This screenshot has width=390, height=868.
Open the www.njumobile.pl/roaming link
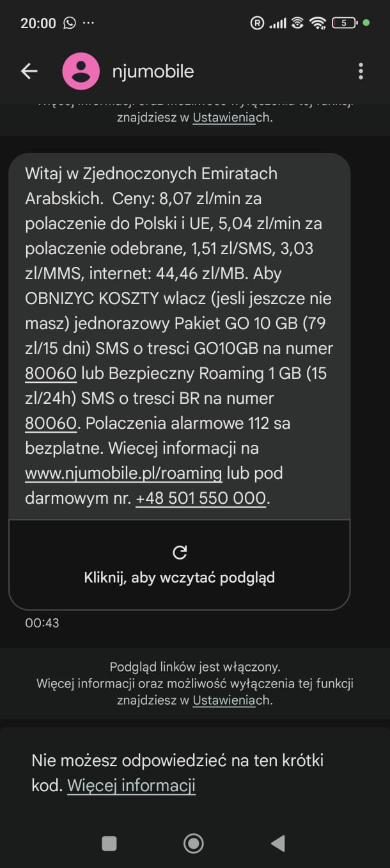click(123, 474)
